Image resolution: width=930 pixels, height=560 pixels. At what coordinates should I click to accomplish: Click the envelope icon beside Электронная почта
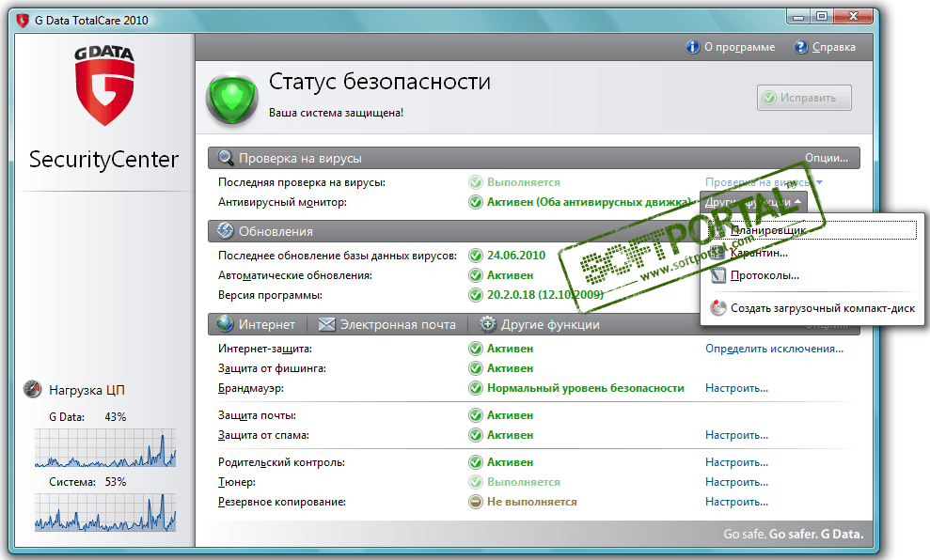(x=326, y=324)
